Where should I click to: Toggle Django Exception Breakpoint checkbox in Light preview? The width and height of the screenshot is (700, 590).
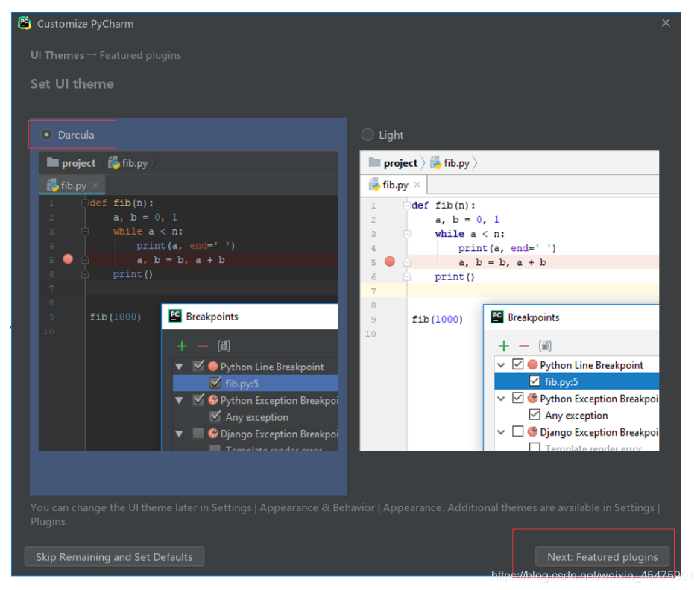pos(518,431)
